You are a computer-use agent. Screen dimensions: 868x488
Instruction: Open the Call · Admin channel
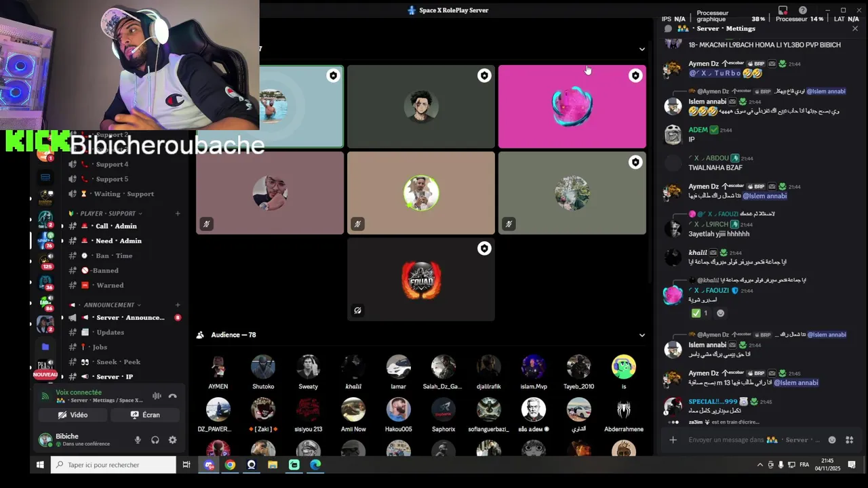click(115, 226)
